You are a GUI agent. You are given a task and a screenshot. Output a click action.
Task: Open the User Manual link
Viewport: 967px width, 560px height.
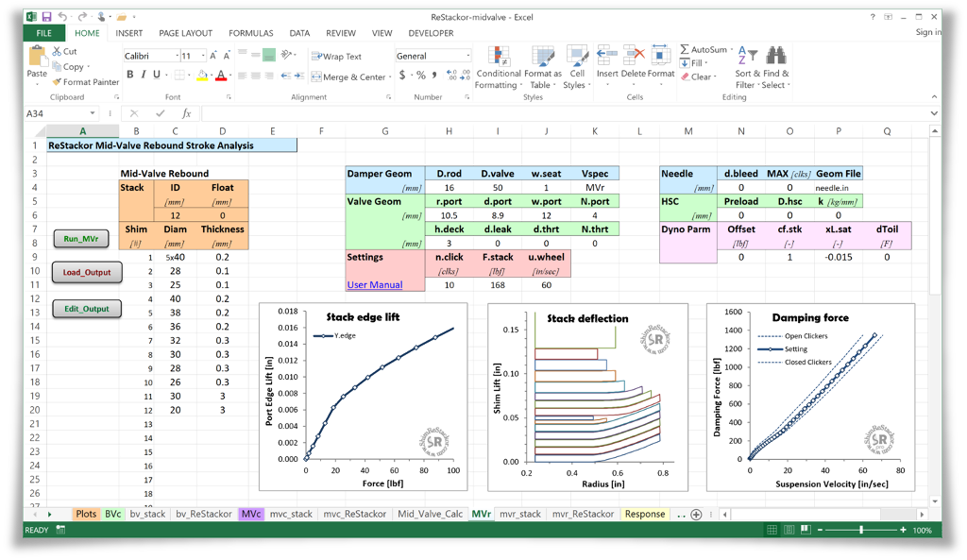tap(375, 284)
